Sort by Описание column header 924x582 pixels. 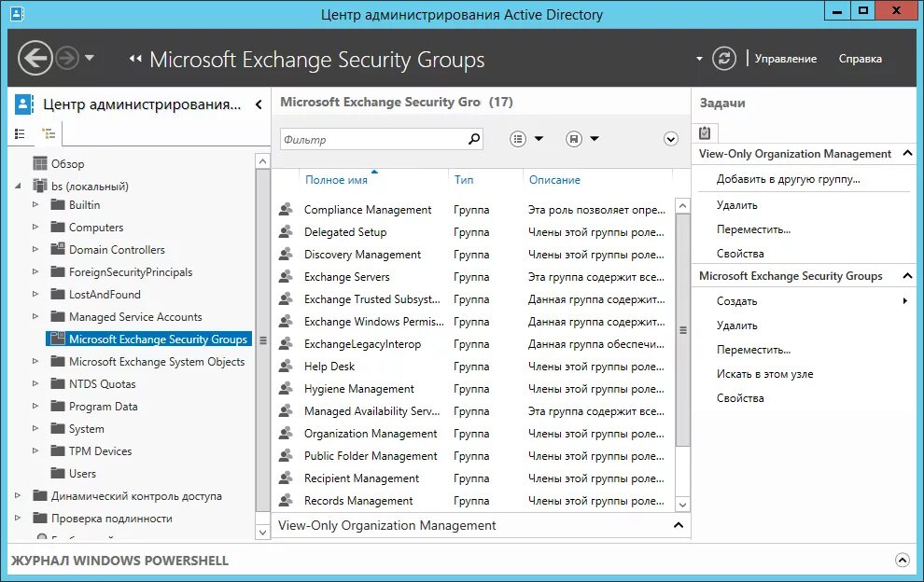pyautogui.click(x=554, y=180)
